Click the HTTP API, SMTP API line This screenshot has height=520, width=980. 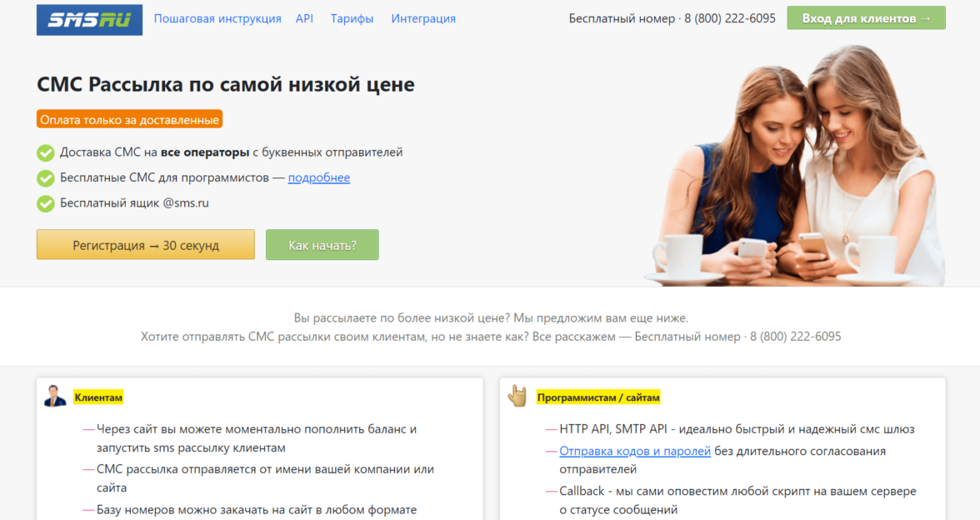pos(737,428)
